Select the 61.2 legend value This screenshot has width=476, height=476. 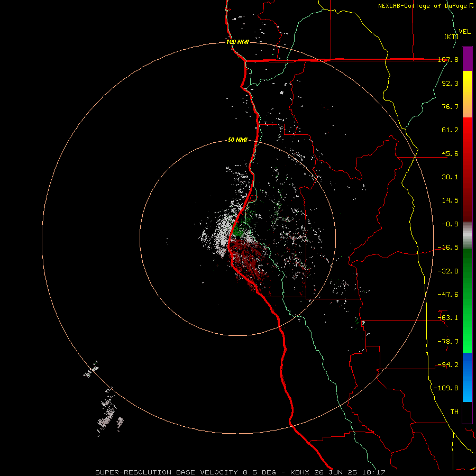[450, 130]
